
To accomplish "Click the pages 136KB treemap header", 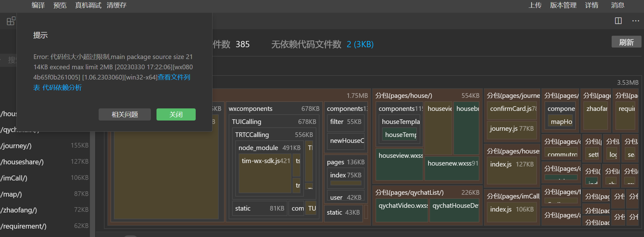I will [346, 162].
